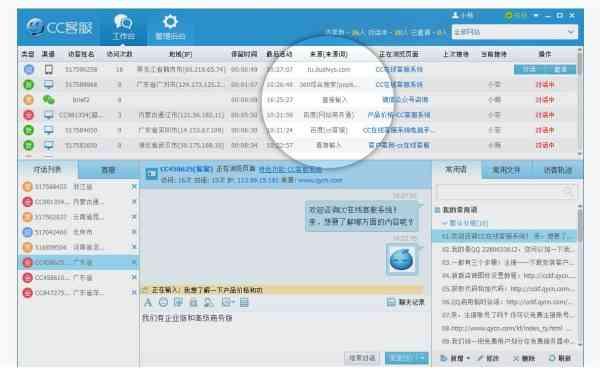Click the 停留时间 column header
This screenshot has height=373, width=600.
[x=244, y=54]
